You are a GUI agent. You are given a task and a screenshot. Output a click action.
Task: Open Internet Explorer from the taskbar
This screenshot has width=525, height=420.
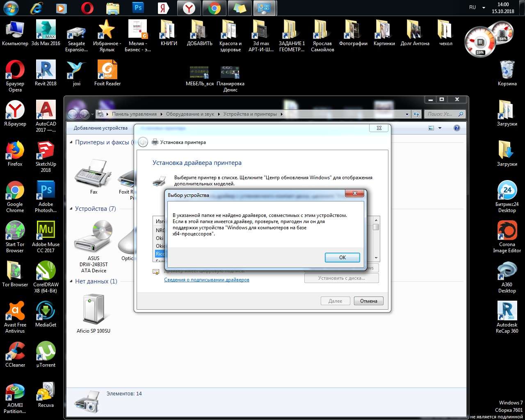tap(36, 8)
